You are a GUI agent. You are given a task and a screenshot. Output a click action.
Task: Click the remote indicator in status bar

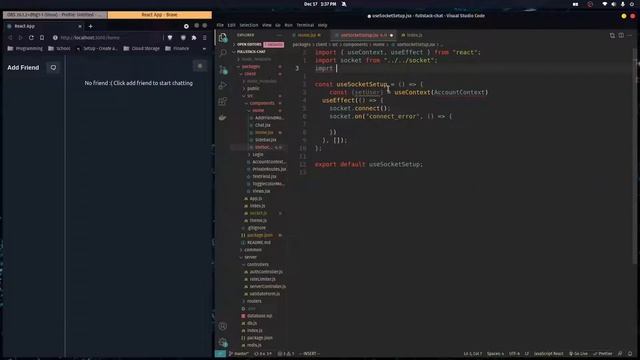220,353
